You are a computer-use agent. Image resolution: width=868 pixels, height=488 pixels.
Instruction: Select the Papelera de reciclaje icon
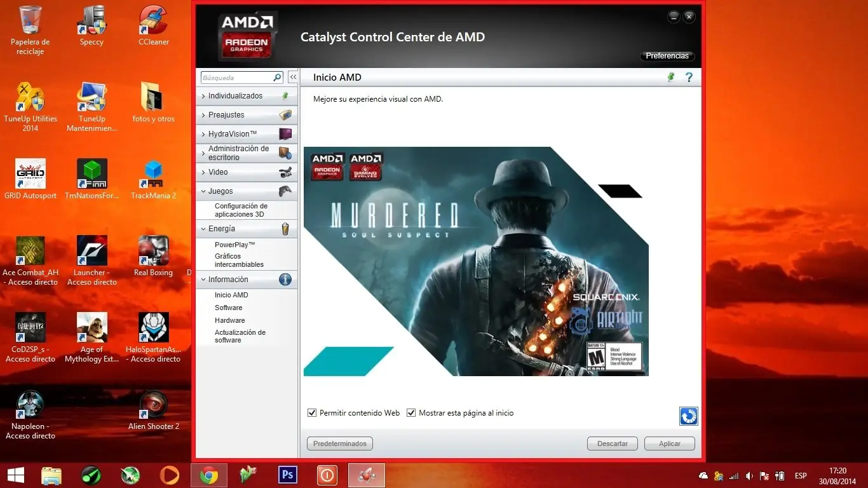(30, 30)
